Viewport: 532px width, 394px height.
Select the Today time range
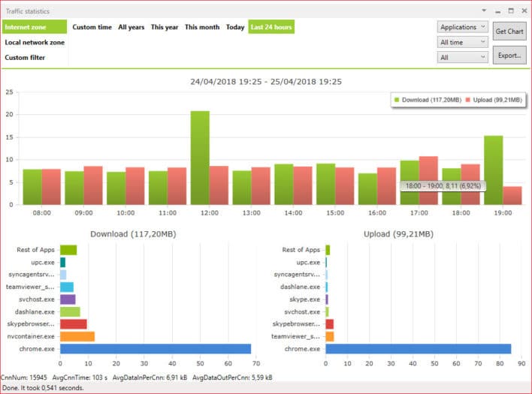[235, 27]
